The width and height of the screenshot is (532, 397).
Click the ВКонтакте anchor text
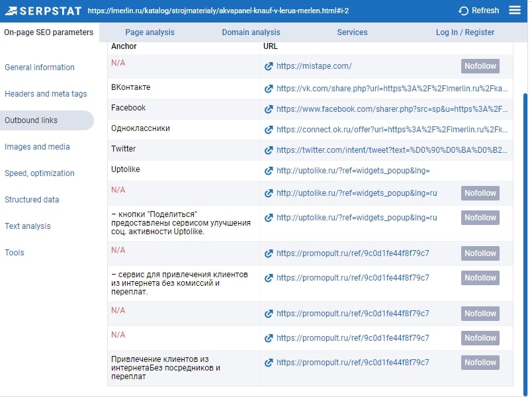130,87
